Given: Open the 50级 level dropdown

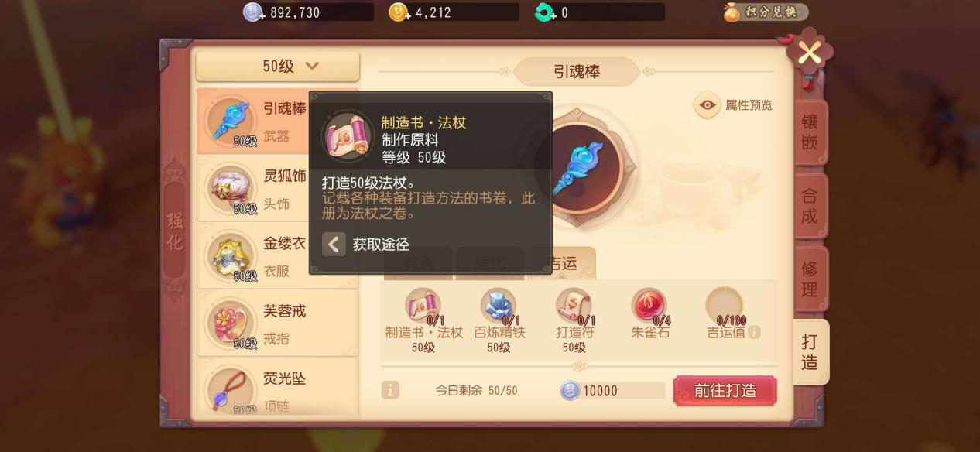Looking at the screenshot, I should coord(278,67).
